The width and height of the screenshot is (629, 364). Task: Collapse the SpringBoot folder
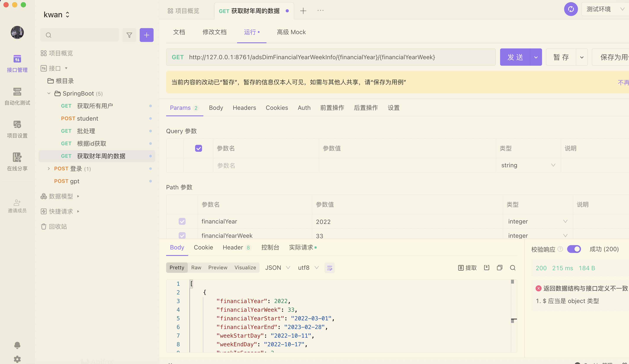pyautogui.click(x=49, y=93)
